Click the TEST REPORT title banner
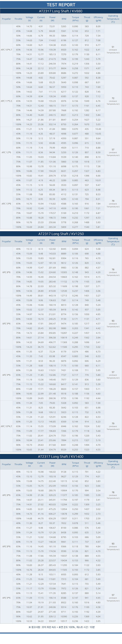Screen dimensions: 122x644 coord(61,5)
